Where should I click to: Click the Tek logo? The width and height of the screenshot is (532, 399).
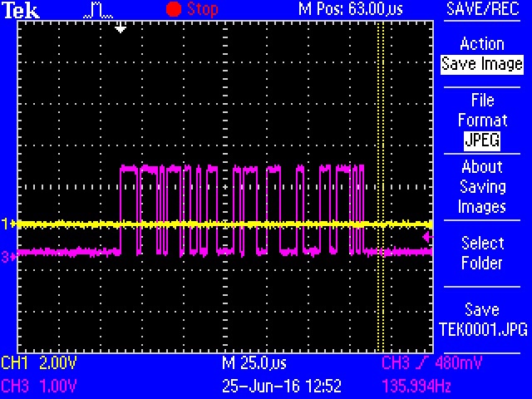click(x=21, y=10)
